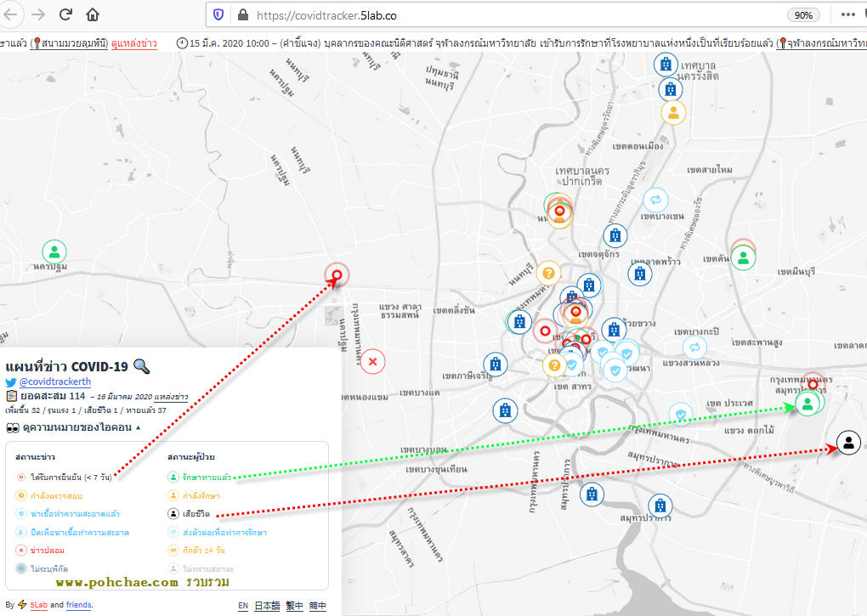
Task: Switch language to 簡中
Action: tap(317, 606)
